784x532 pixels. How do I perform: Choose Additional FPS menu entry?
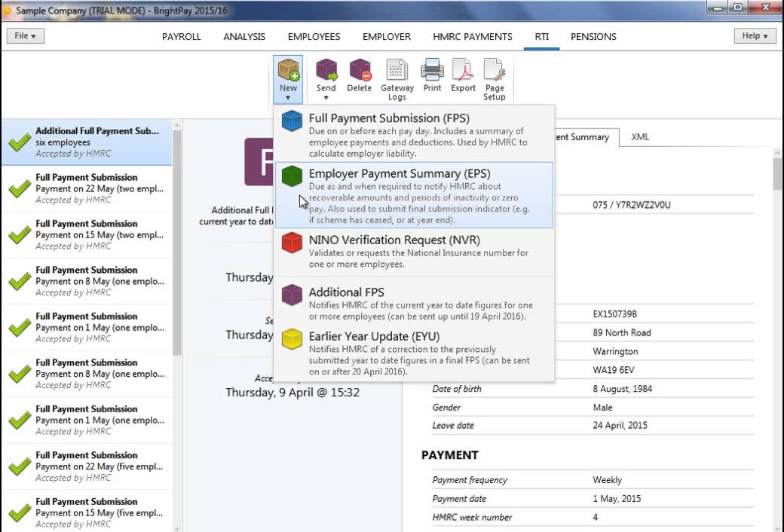(414, 303)
